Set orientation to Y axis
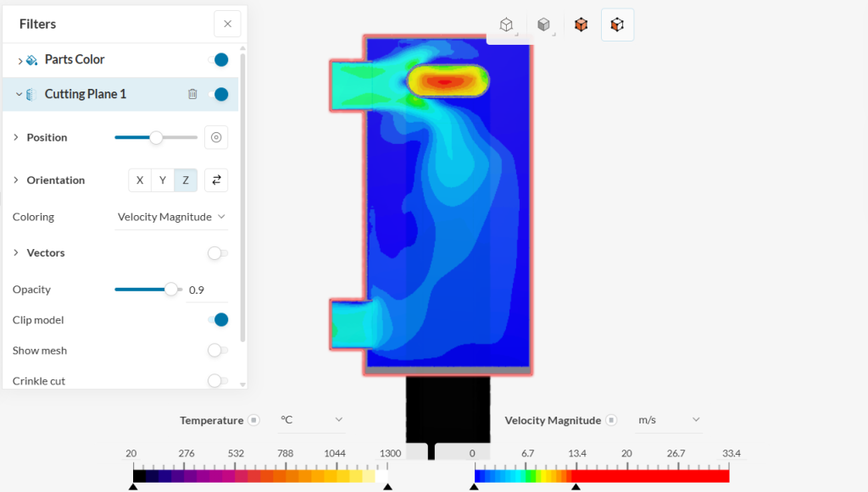Viewport: 868px width, 492px height. tap(163, 180)
